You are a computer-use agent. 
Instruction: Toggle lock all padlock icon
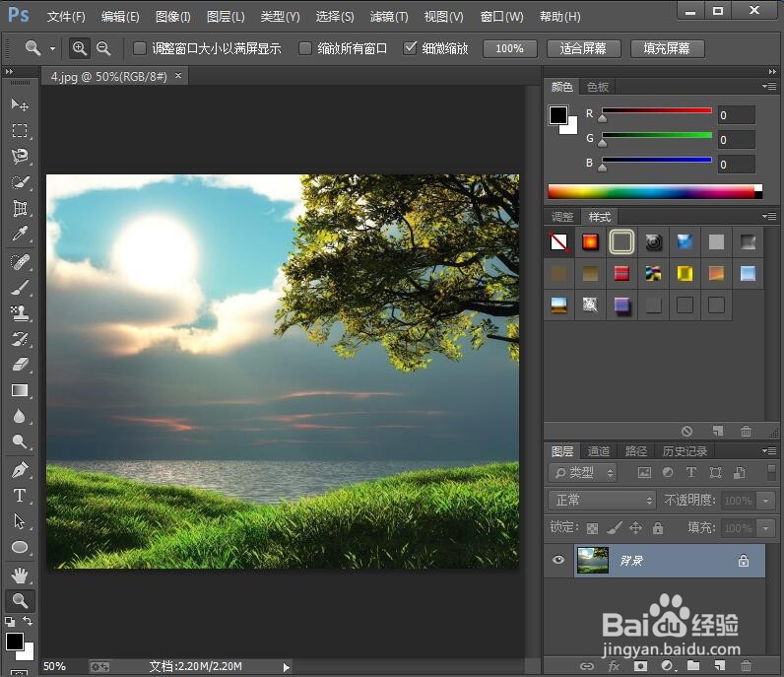pos(658,528)
